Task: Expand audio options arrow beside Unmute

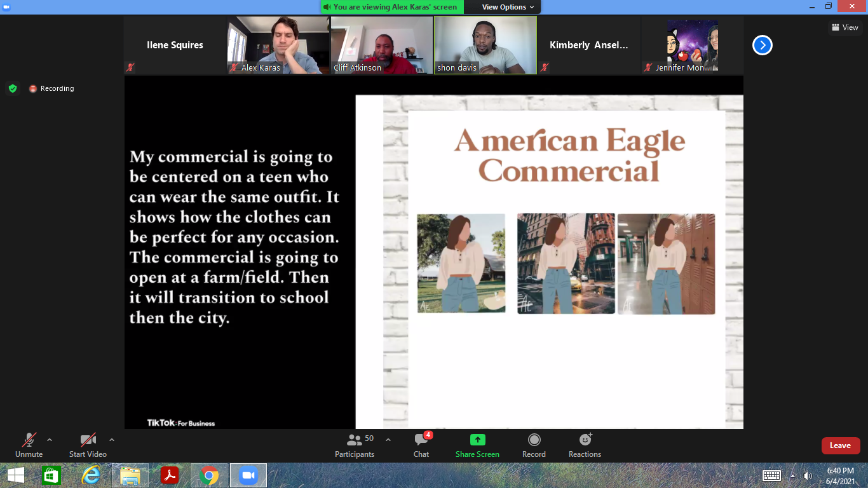Action: [x=50, y=440]
